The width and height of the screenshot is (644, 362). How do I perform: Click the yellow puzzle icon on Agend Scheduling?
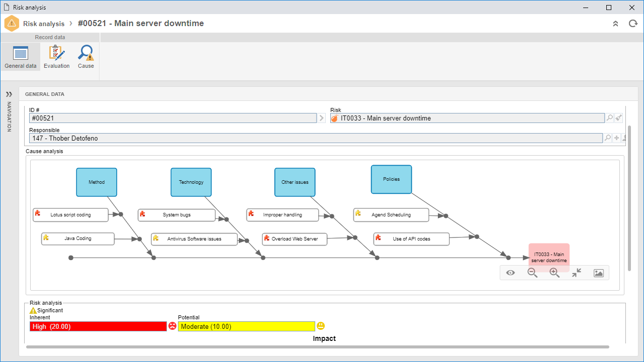358,213
